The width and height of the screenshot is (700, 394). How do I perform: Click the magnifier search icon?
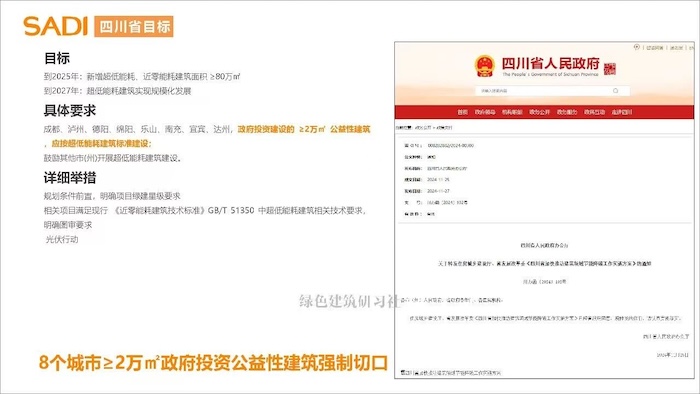pos(616,91)
